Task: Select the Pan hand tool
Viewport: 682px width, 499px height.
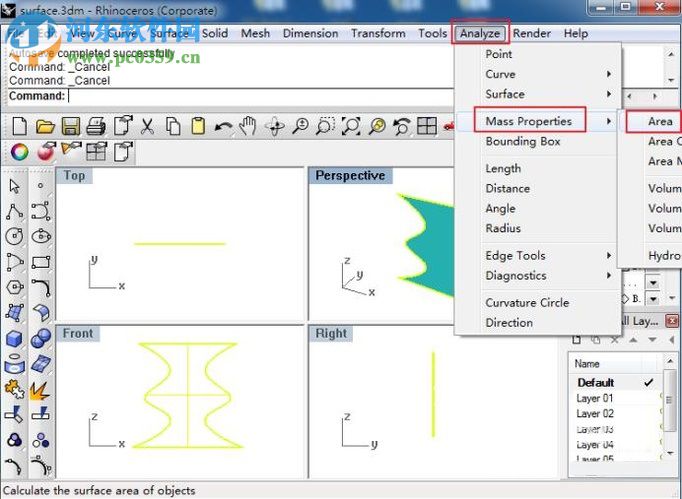Action: (x=248, y=126)
